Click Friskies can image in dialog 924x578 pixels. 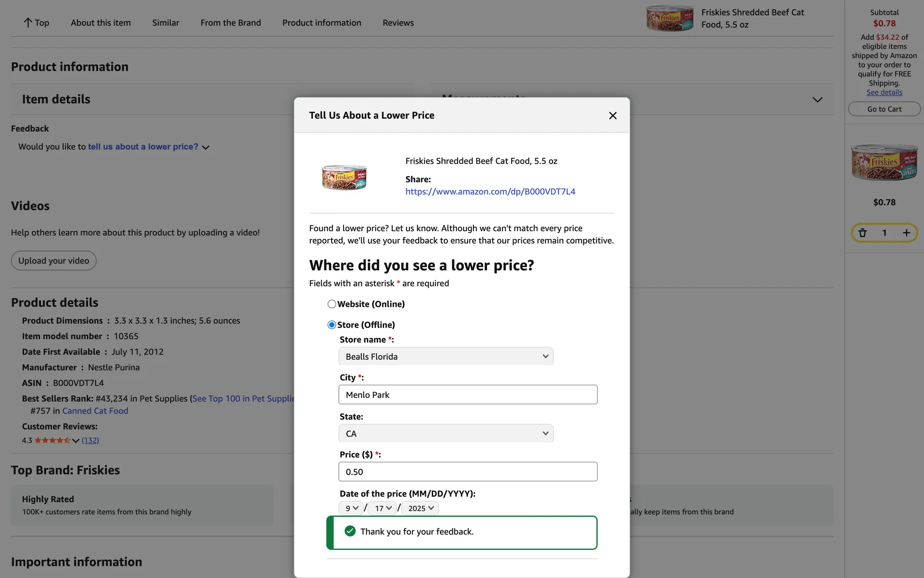[x=344, y=177]
